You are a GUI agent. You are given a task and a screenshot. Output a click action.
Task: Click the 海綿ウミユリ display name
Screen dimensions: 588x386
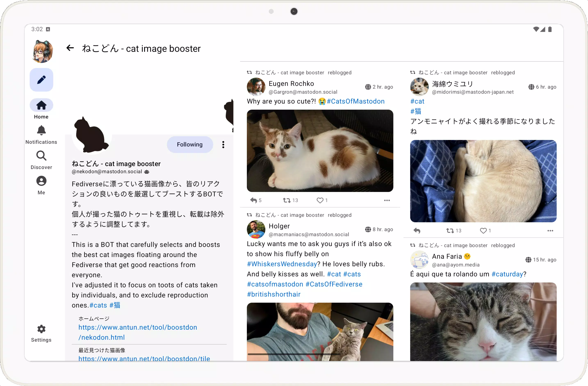(x=453, y=84)
